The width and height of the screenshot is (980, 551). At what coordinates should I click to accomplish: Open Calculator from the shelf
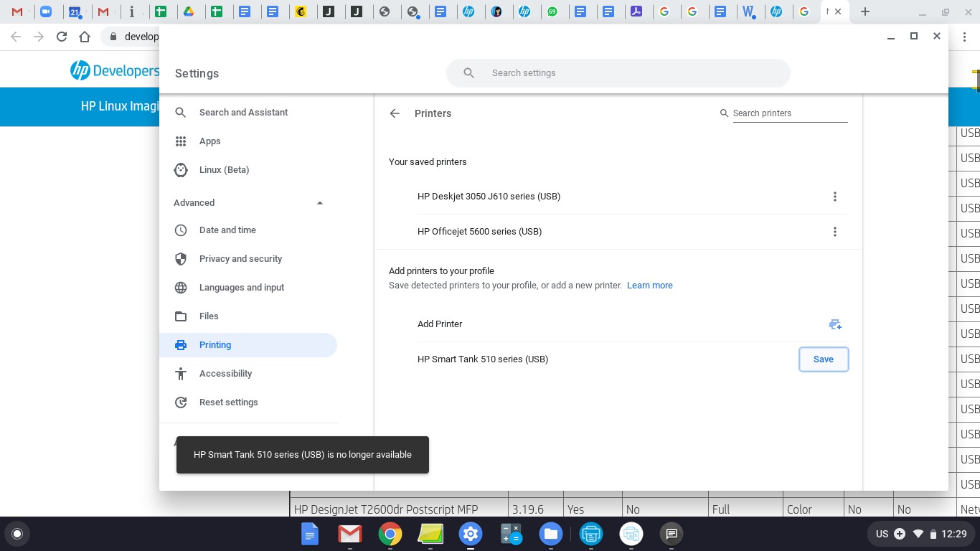(x=511, y=534)
